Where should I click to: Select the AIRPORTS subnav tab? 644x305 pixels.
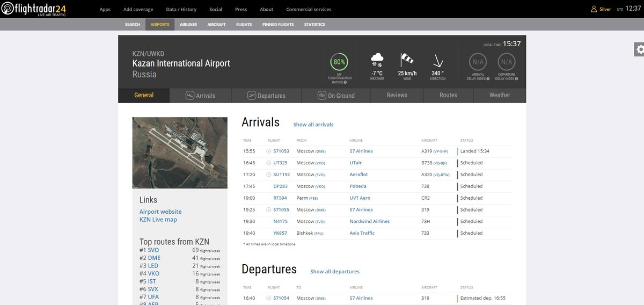pos(160,24)
